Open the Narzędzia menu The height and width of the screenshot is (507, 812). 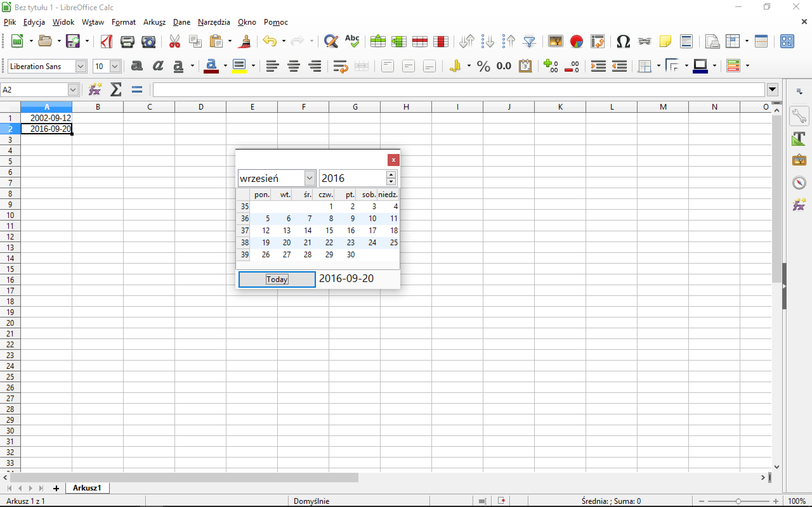pyautogui.click(x=214, y=22)
